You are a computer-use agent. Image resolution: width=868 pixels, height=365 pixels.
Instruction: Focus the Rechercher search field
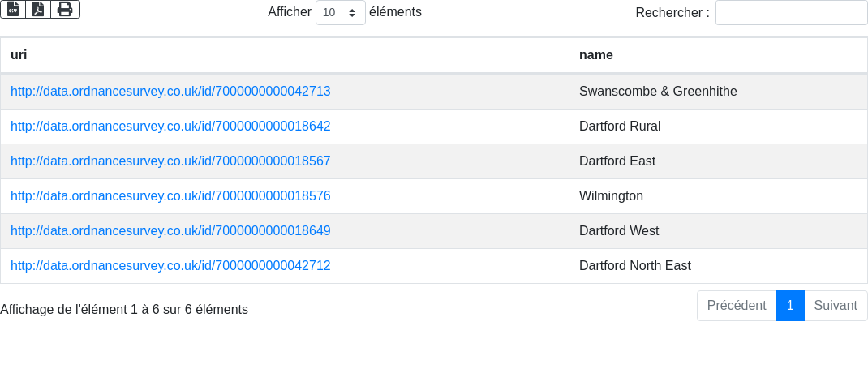point(791,12)
